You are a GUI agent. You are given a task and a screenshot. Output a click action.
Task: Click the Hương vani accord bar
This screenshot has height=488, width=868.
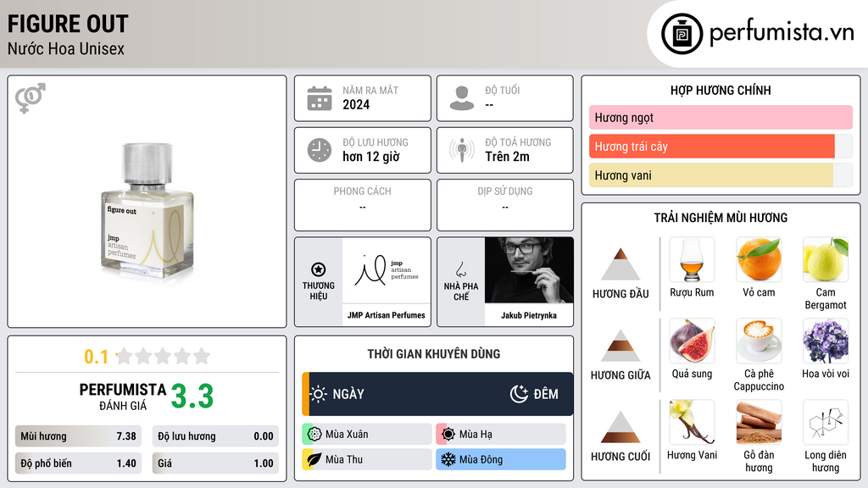(x=721, y=175)
